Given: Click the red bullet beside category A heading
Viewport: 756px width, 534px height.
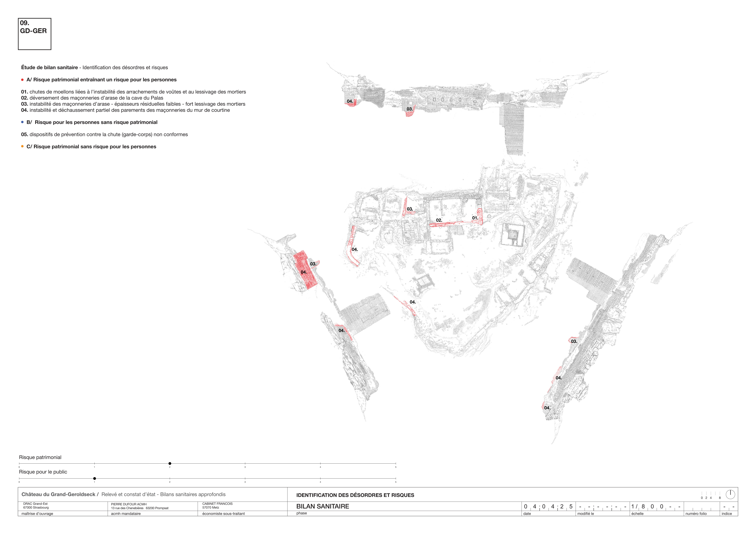Looking at the screenshot, I should 22,80.
